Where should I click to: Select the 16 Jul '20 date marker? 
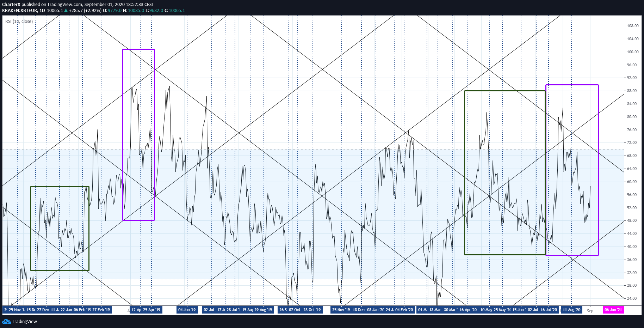(x=549, y=310)
